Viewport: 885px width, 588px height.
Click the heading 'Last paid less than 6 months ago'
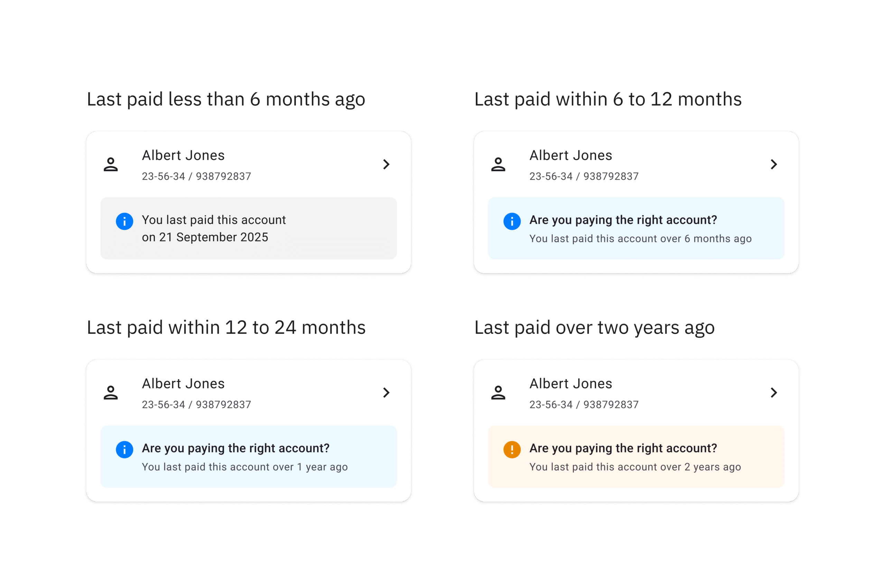(x=225, y=99)
